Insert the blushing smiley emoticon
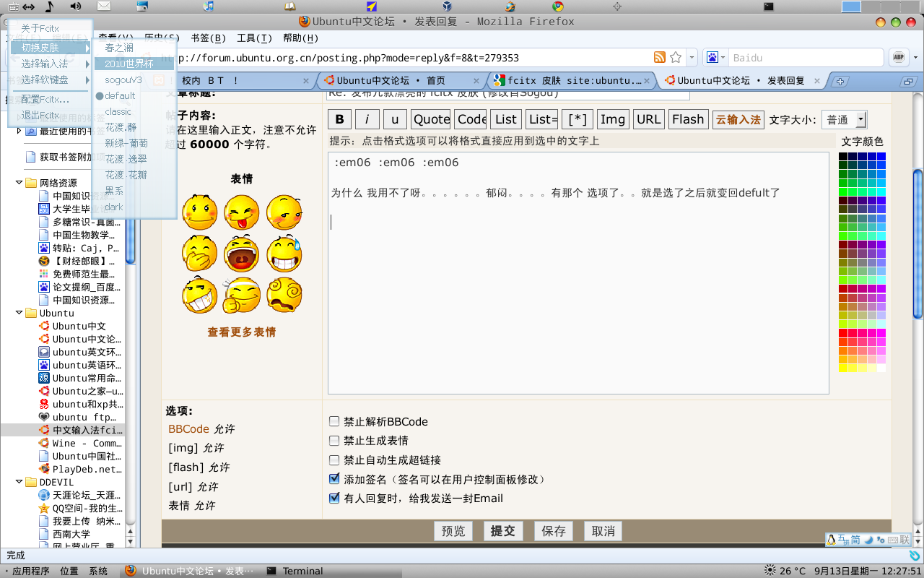Screen dimensions: 924x578 click(200, 212)
